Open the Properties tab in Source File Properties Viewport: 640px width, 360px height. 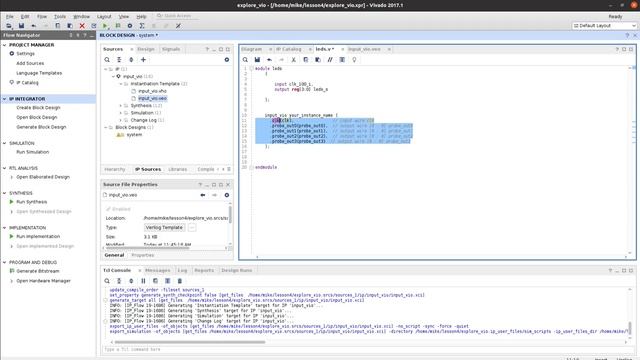tap(142, 255)
